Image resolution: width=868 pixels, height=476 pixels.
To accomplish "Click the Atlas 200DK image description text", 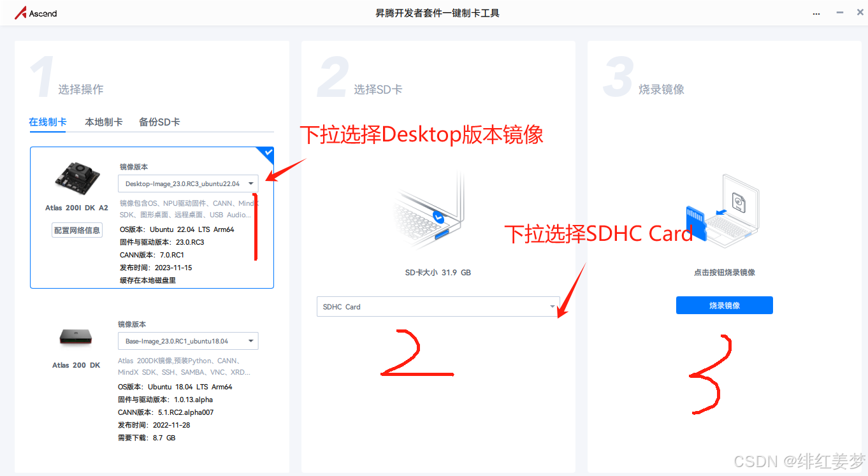I will (x=185, y=366).
